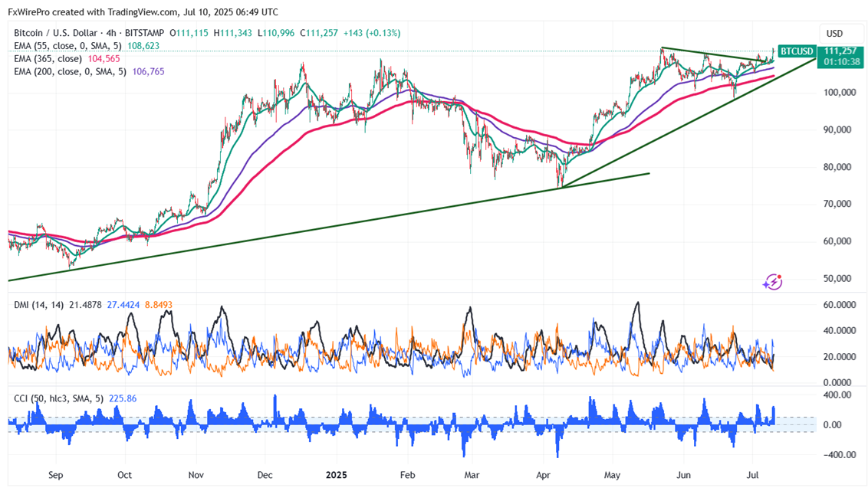Click the EMA 55 value 108,623

pyautogui.click(x=143, y=46)
